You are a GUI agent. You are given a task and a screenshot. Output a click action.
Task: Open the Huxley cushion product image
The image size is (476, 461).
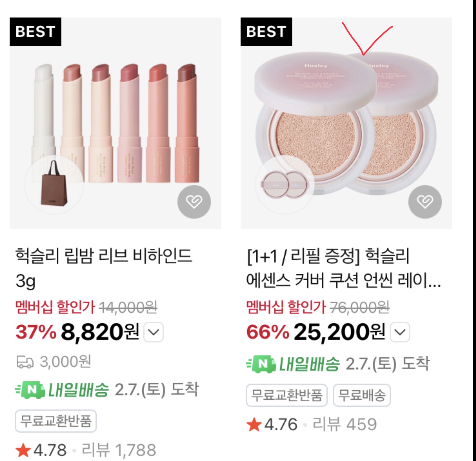346,123
